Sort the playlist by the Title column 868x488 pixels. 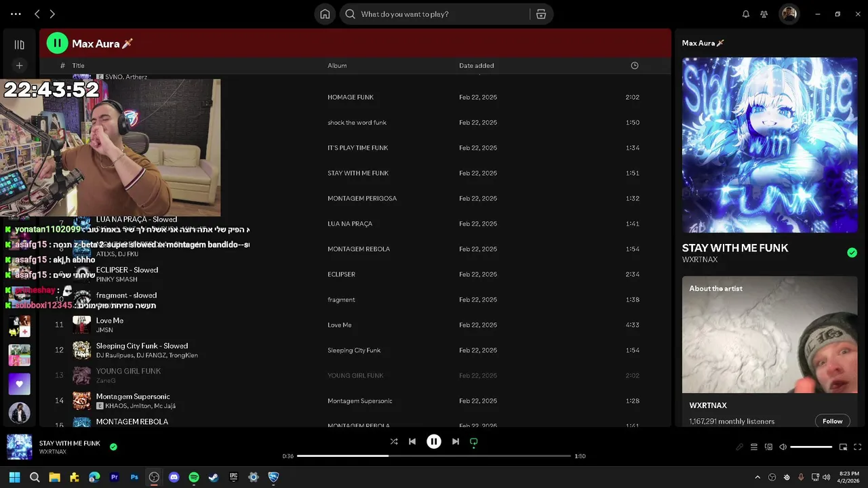(x=79, y=66)
